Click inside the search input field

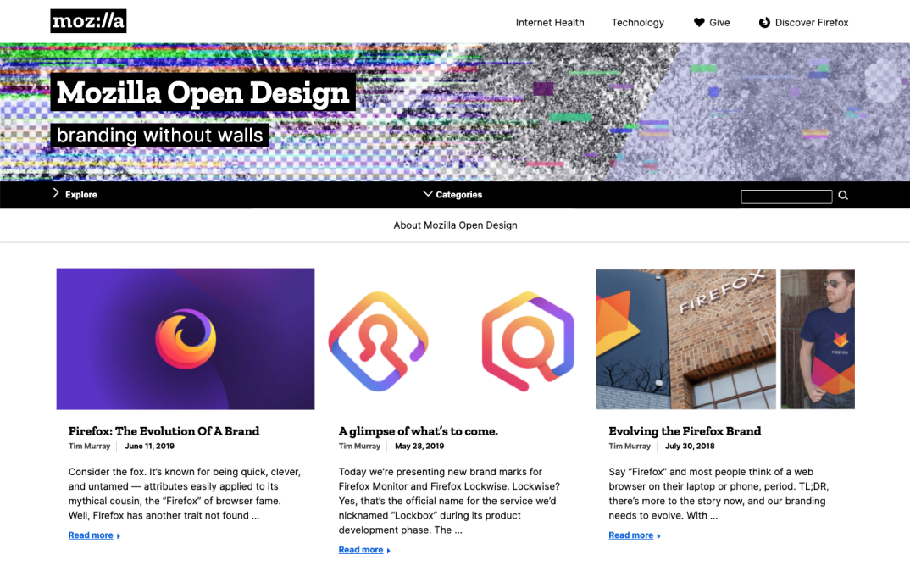click(785, 197)
